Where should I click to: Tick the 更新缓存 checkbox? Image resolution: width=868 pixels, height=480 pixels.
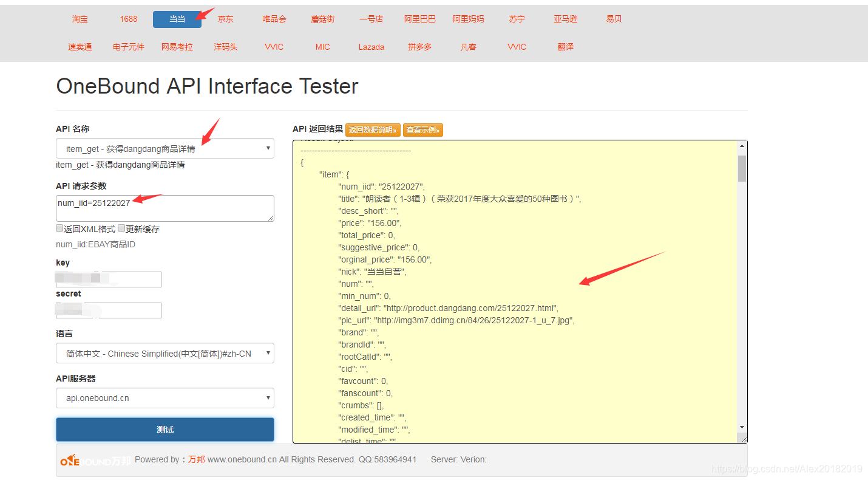(x=121, y=228)
